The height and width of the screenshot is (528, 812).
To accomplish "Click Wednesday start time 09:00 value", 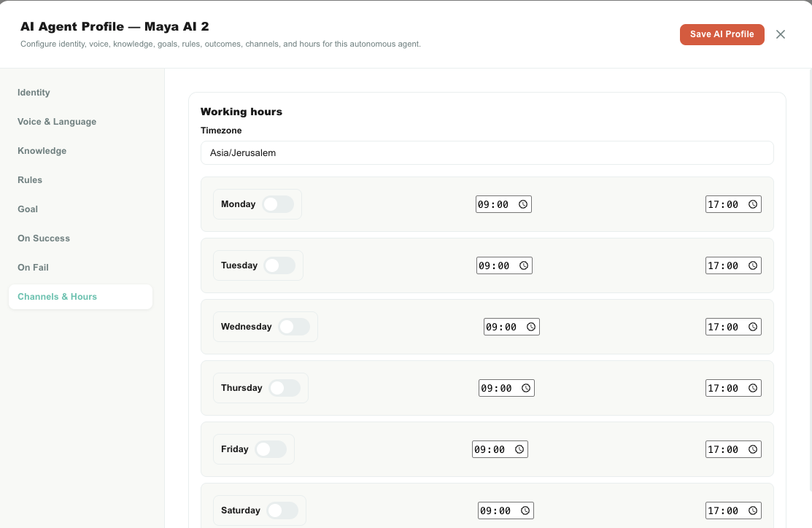I will click(x=501, y=327).
